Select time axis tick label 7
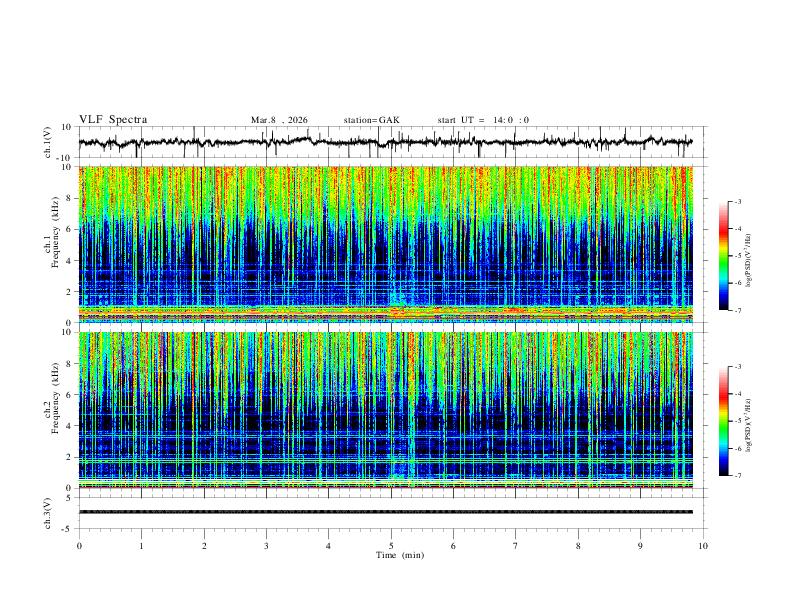This screenshot has height=612, width=792. click(516, 546)
